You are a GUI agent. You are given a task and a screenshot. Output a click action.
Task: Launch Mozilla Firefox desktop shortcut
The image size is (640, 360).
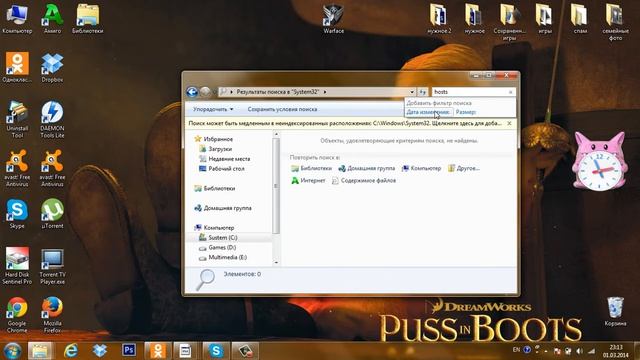52,314
